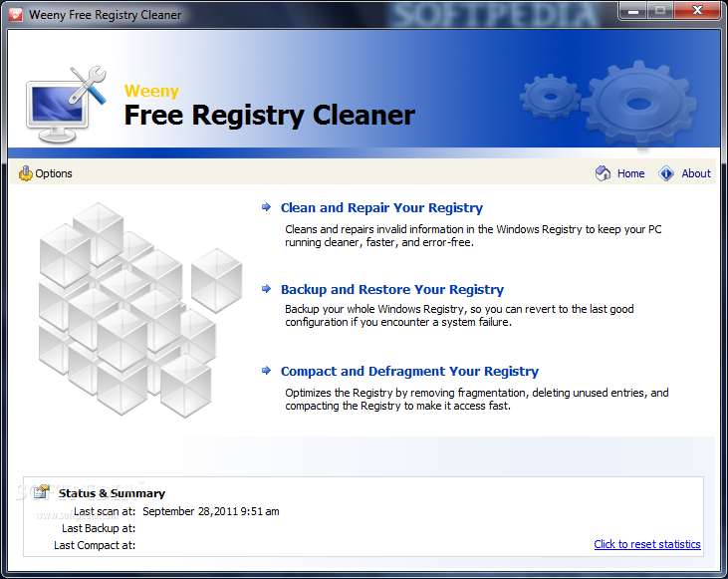Open Backup and Restore Your Registry
This screenshot has height=579, width=728.
tap(392, 289)
